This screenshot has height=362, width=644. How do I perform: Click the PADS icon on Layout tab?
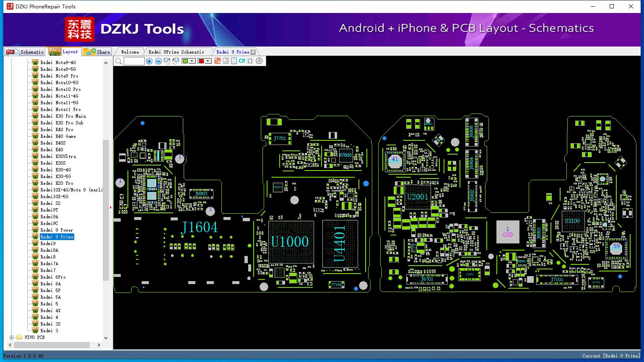pos(55,51)
